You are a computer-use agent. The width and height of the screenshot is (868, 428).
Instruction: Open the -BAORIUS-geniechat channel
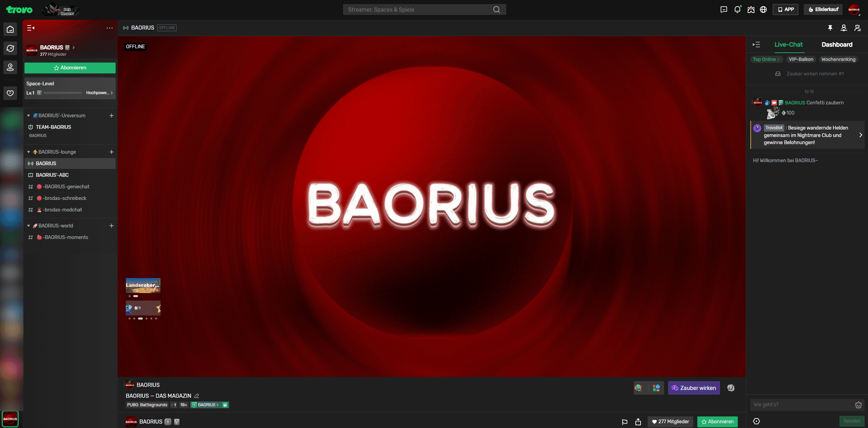pos(70,187)
